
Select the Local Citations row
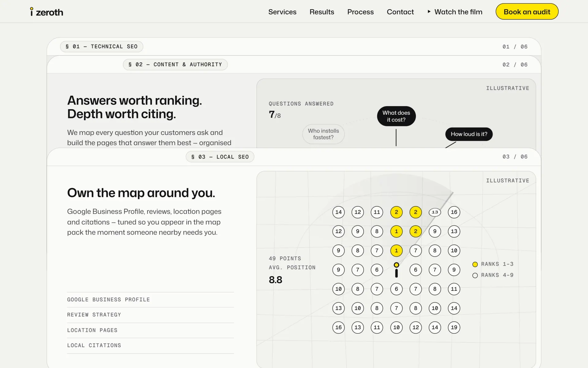pyautogui.click(x=150, y=346)
